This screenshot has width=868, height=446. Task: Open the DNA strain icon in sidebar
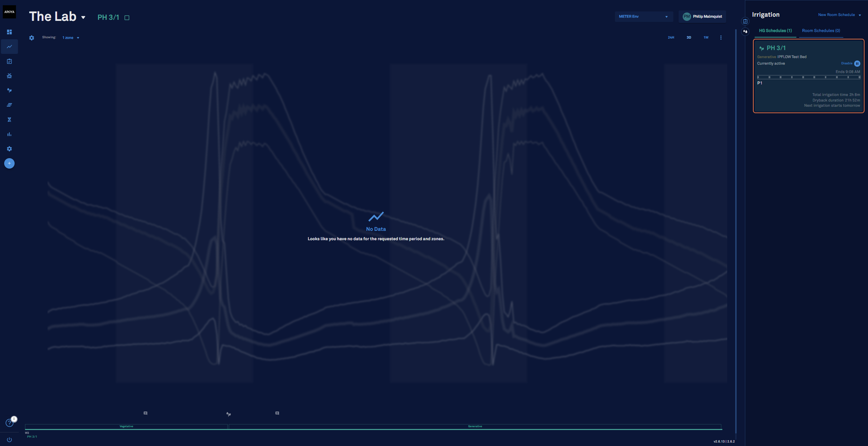pos(9,120)
